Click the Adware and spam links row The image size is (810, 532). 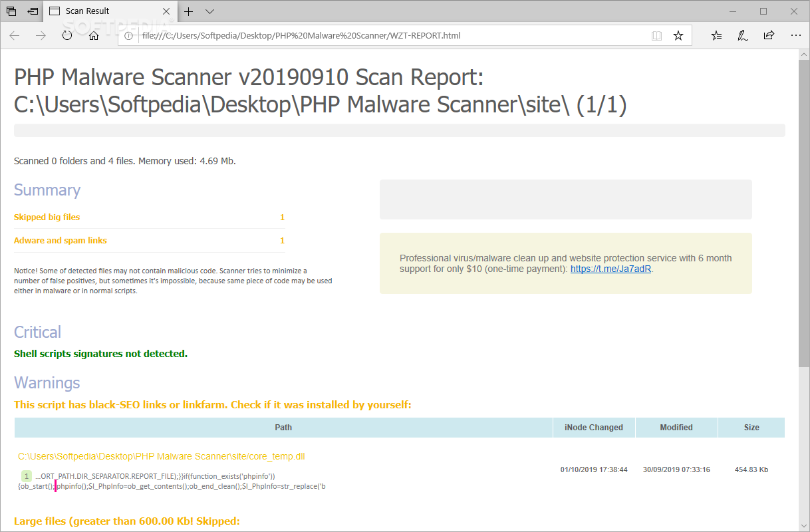149,241
